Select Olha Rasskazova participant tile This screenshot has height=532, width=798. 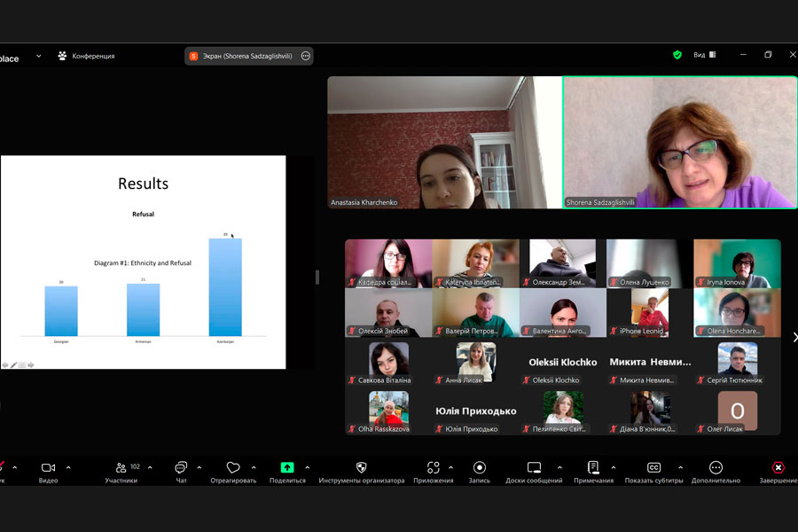coord(388,411)
